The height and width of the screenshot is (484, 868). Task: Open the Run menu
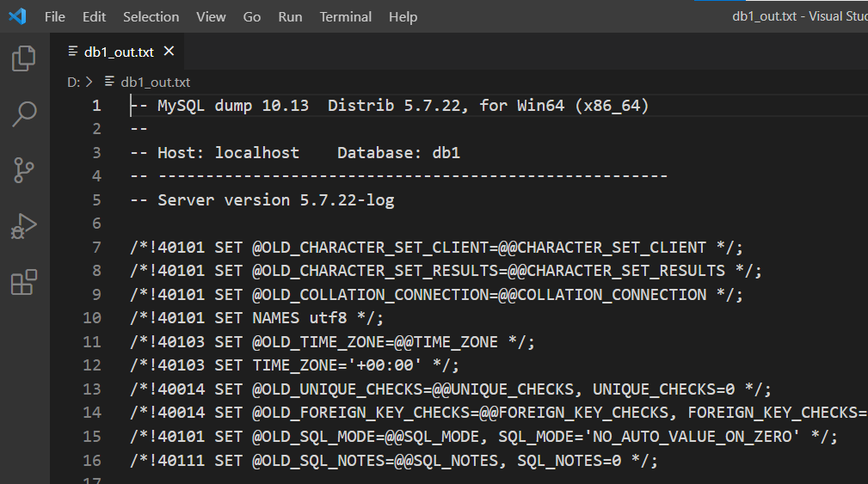[x=290, y=17]
